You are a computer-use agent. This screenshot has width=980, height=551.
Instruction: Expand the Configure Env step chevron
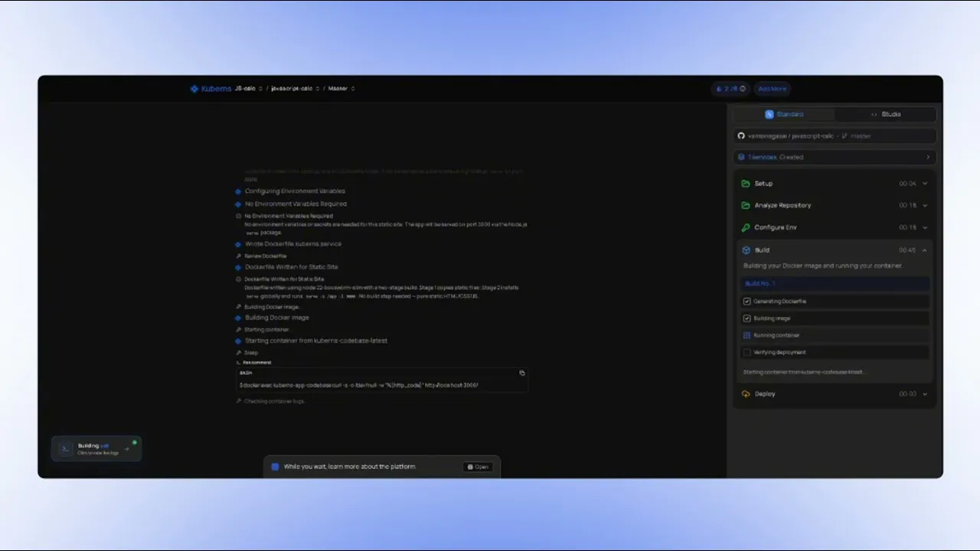925,227
